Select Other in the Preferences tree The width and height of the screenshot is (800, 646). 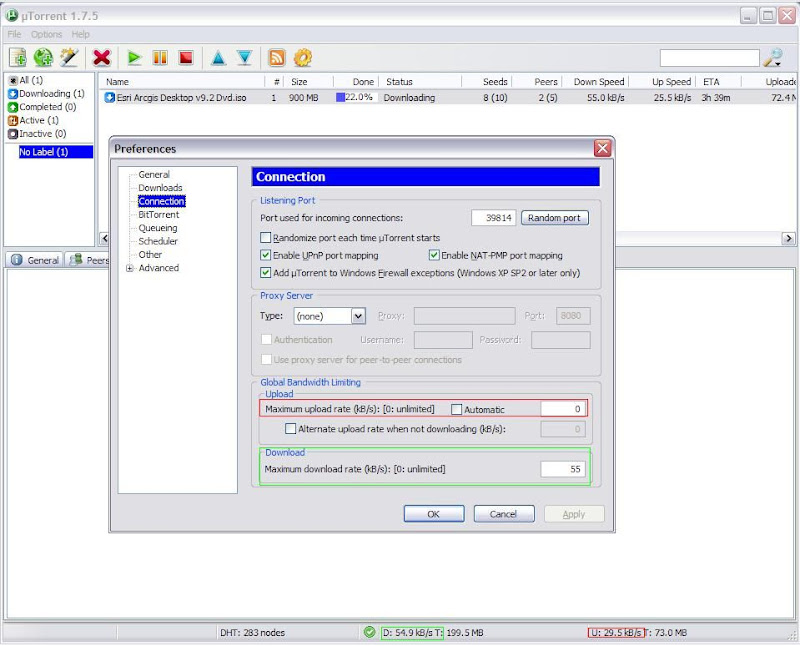pyautogui.click(x=150, y=255)
